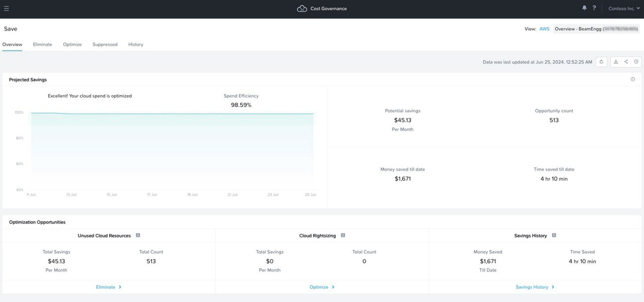Viewport: 644px width, 302px height.
Task: Click the Projected Savings info icon
Action: click(x=633, y=79)
